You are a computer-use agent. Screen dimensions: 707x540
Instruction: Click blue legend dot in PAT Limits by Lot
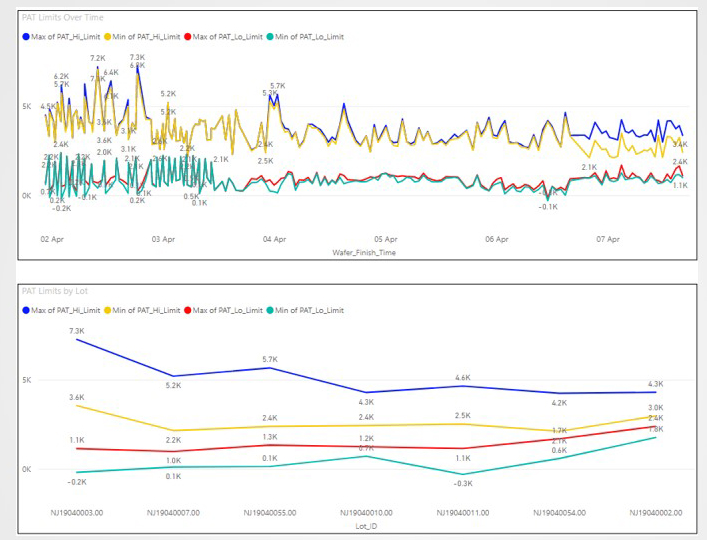(25, 310)
